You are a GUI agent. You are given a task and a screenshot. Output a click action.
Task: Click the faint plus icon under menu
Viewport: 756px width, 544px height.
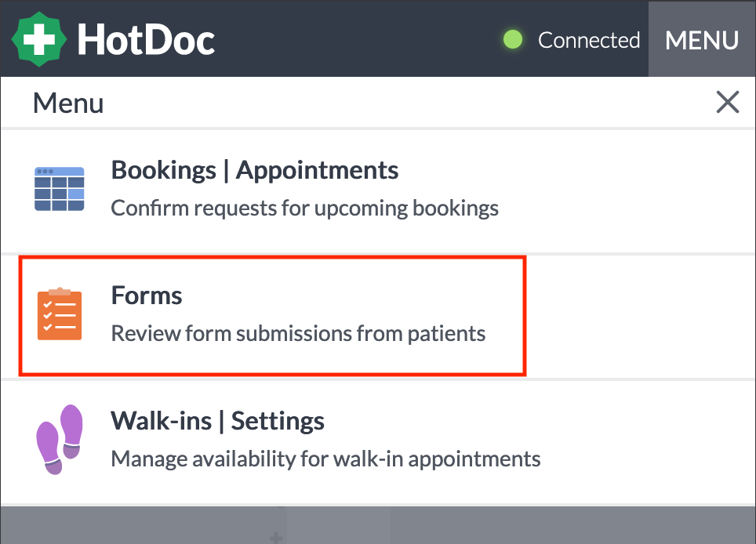tap(276, 537)
